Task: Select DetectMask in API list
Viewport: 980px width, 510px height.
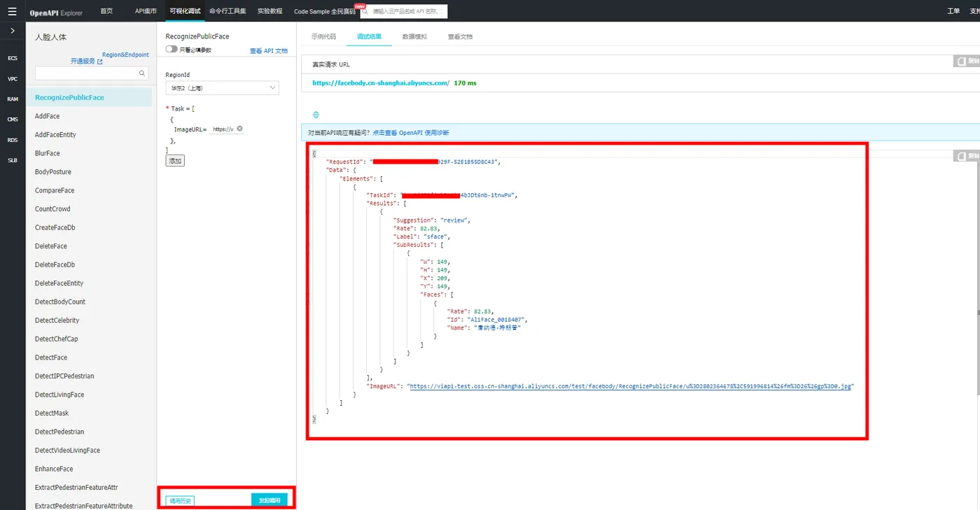Action: pyautogui.click(x=52, y=413)
